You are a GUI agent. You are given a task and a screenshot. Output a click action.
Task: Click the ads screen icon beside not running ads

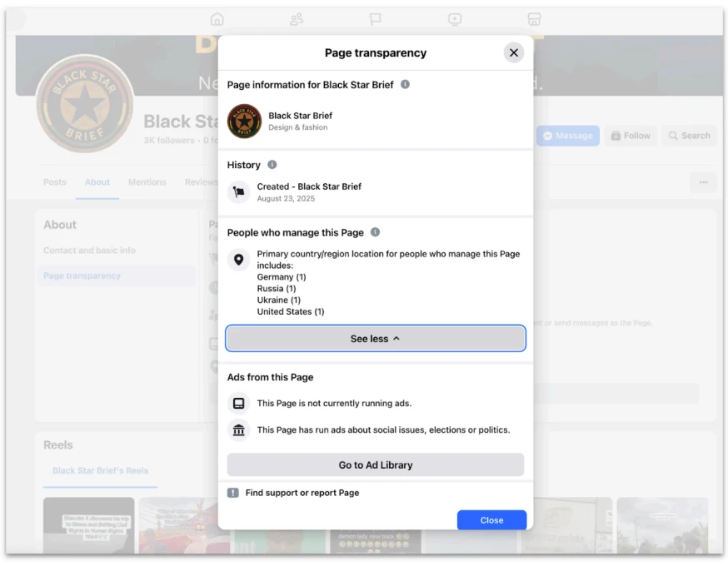[239, 403]
